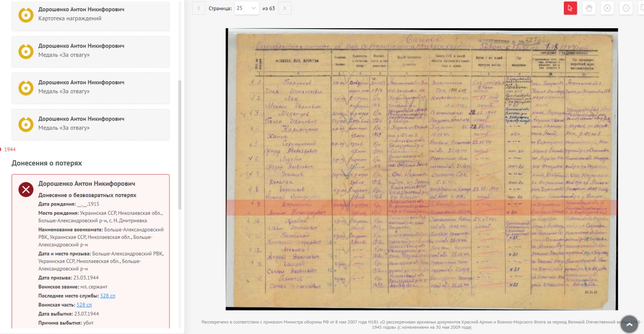Viewport: 644px width, 334px height.
Task: Click the 1944 timeline year marker
Action: pos(10,149)
